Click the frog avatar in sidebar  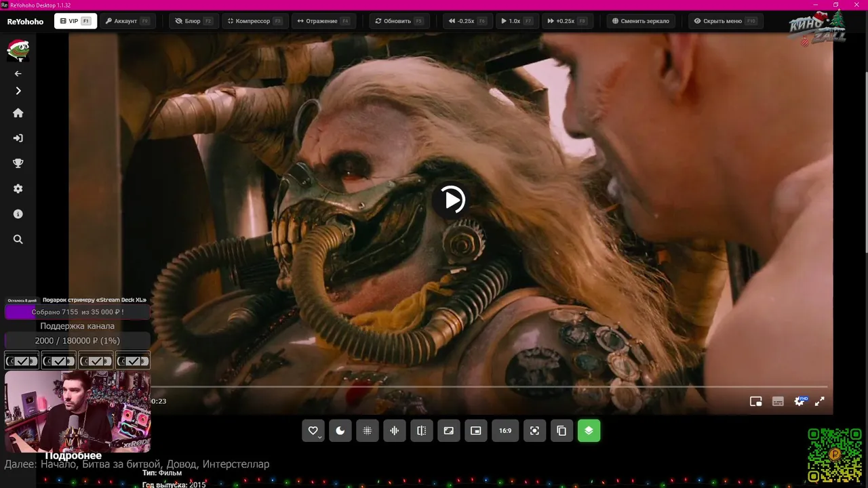point(18,50)
